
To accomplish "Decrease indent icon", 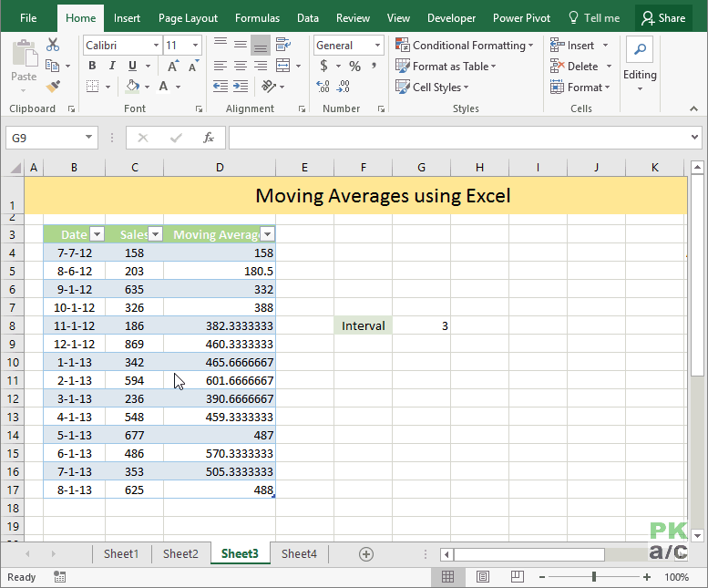I will point(221,87).
